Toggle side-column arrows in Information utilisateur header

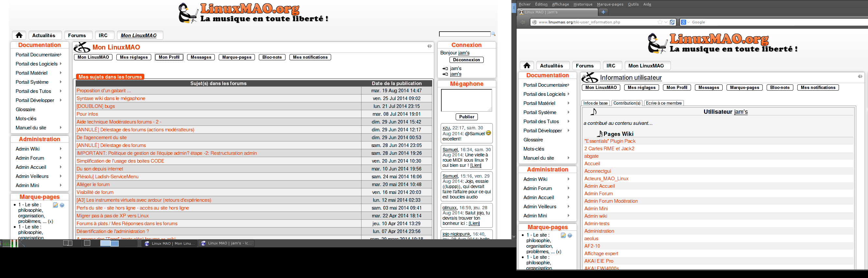pos(860,77)
